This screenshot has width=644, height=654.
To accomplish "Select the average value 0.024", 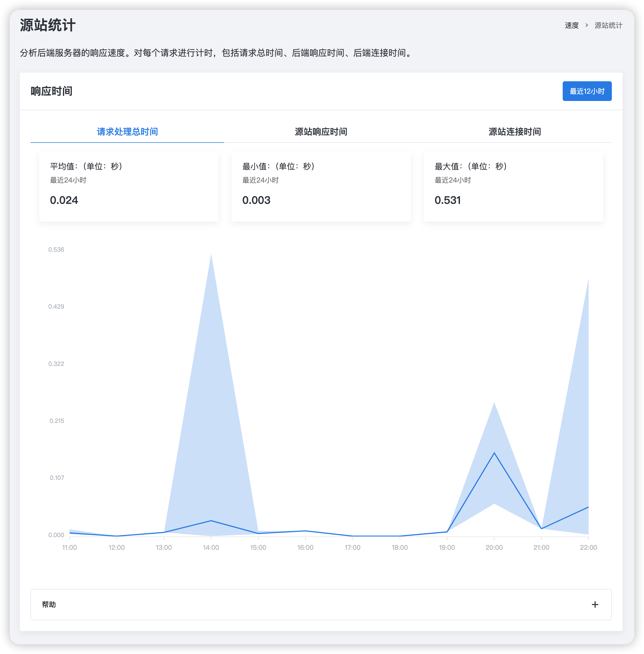I will [x=64, y=200].
